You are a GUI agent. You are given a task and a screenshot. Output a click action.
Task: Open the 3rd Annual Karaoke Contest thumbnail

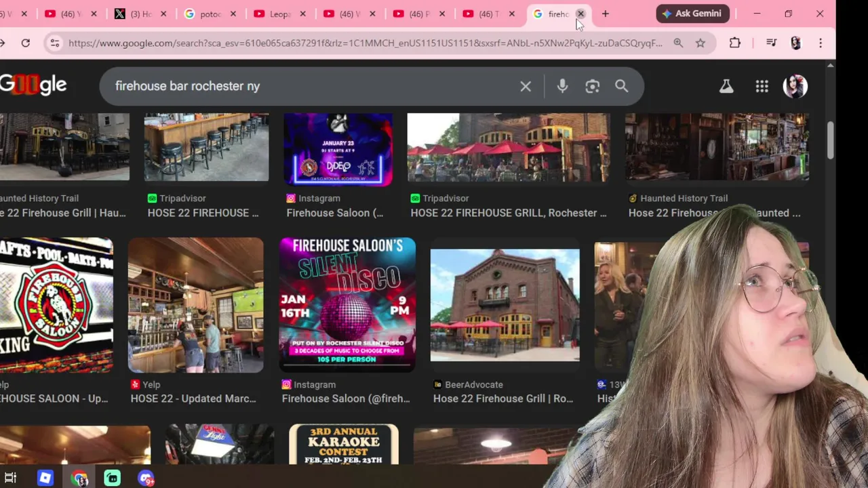[344, 445]
